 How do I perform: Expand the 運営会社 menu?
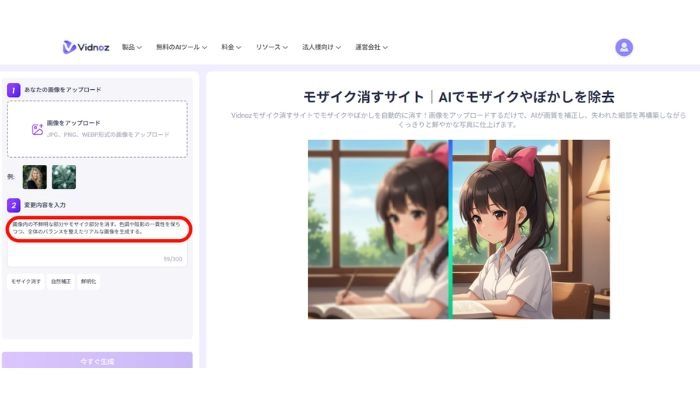371,47
